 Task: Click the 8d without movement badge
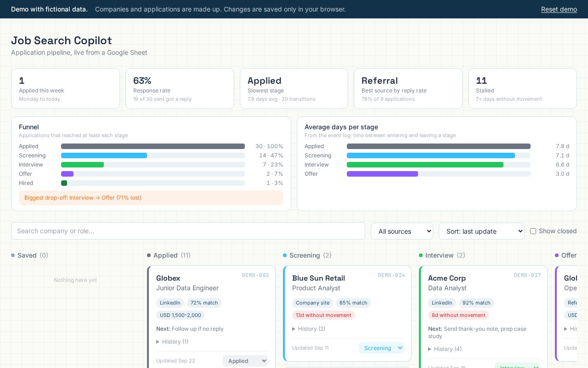click(458, 315)
